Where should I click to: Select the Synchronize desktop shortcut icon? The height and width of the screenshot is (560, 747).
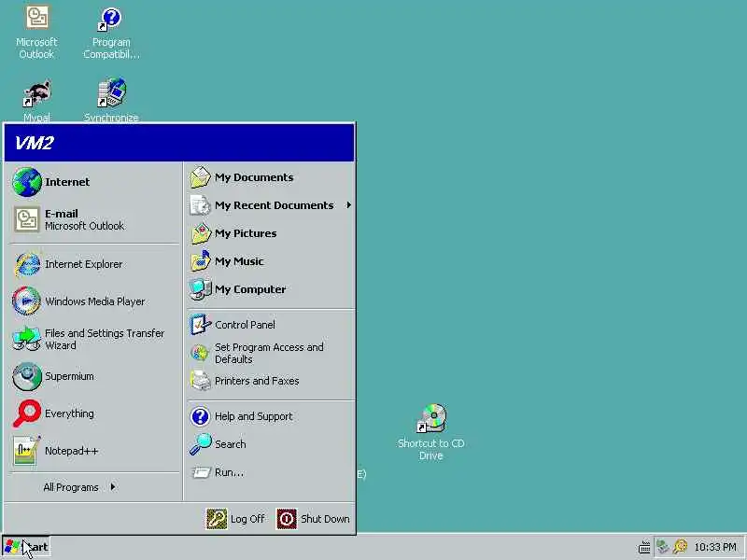pyautogui.click(x=111, y=101)
